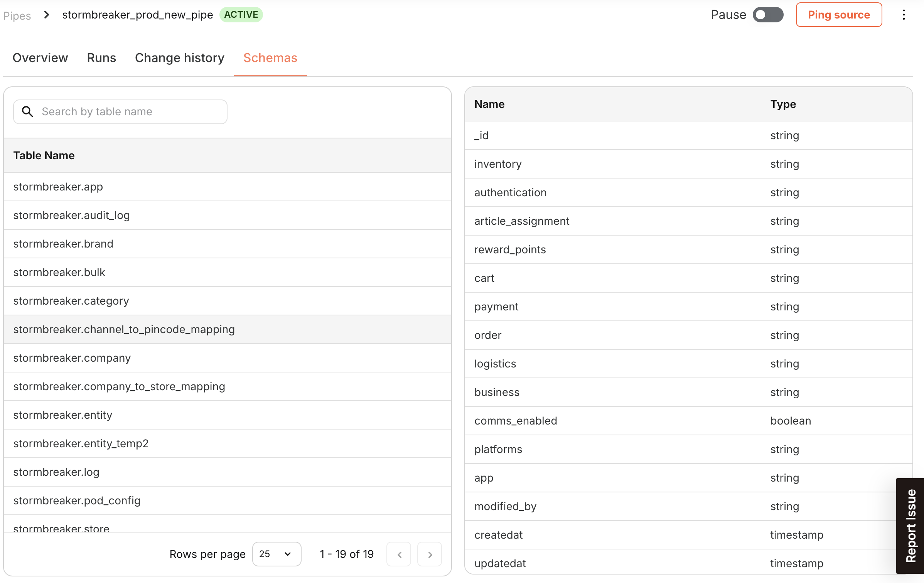Click the 1 - 19 of 19 pagination text
Viewport: 924px width, 583px height.
(x=347, y=554)
